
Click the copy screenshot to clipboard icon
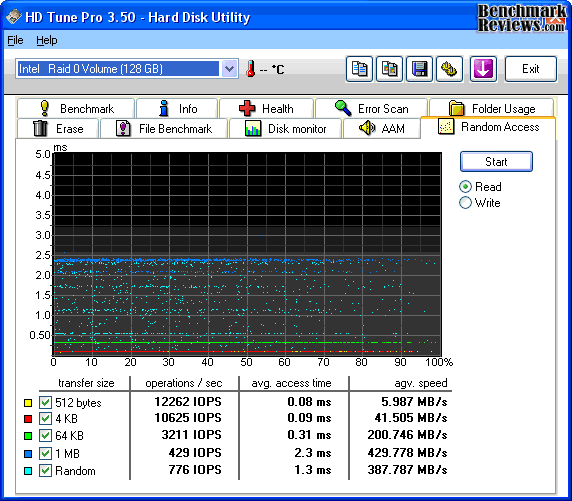click(389, 69)
